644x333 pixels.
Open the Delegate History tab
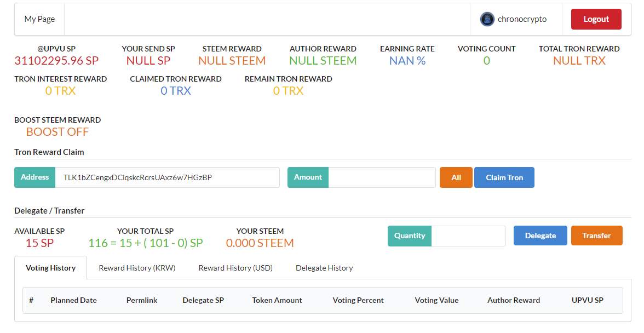click(x=324, y=268)
